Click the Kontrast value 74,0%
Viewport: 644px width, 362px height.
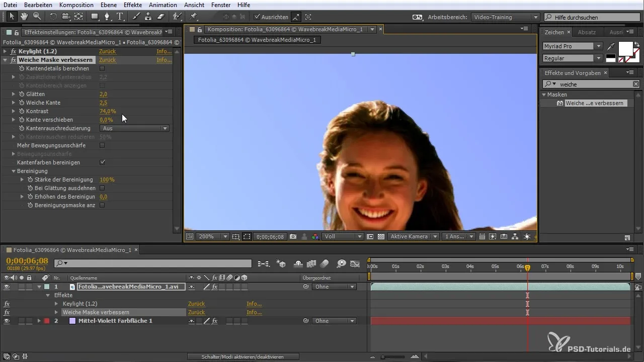108,111
